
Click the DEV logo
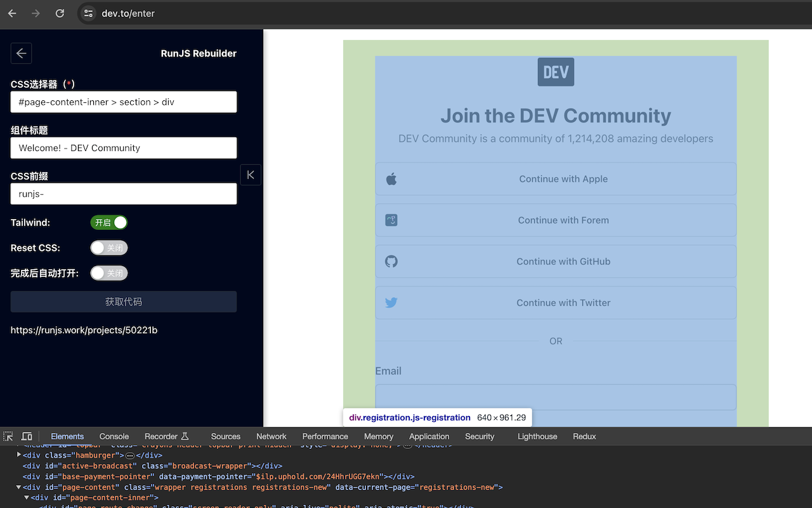click(556, 72)
